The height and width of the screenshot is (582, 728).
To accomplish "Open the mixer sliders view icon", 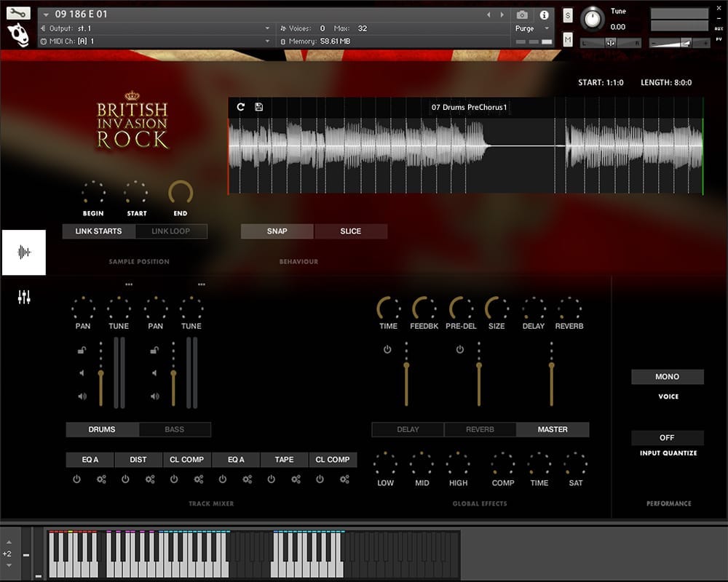I will coord(24,297).
